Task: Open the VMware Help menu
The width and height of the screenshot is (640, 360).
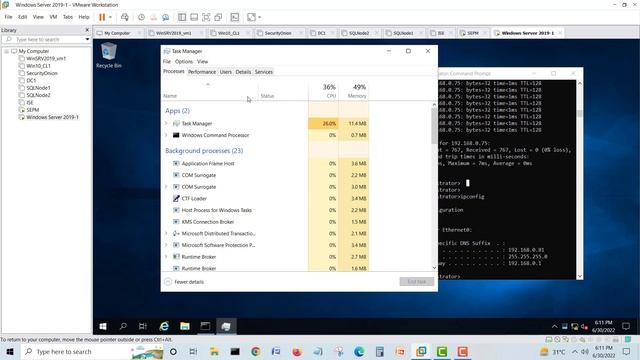Action: 84,17
